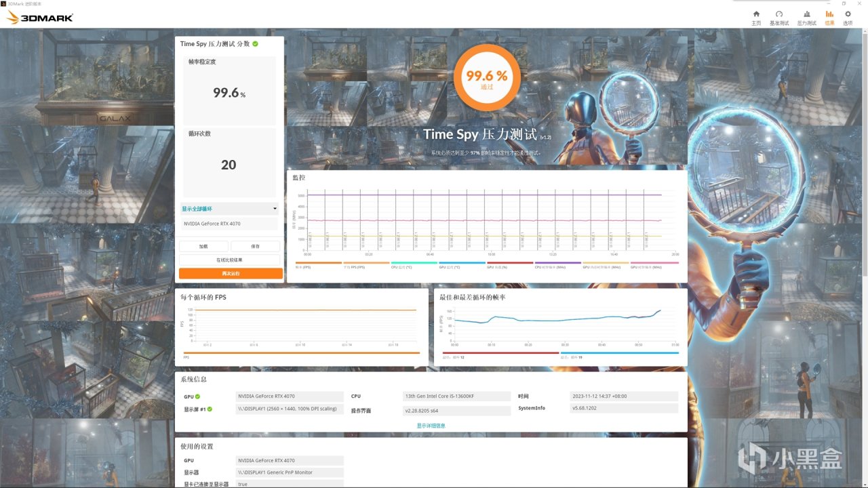Select the blue best loop 19 legend bar
This screenshot has width=868, height=488.
[x=619, y=353]
